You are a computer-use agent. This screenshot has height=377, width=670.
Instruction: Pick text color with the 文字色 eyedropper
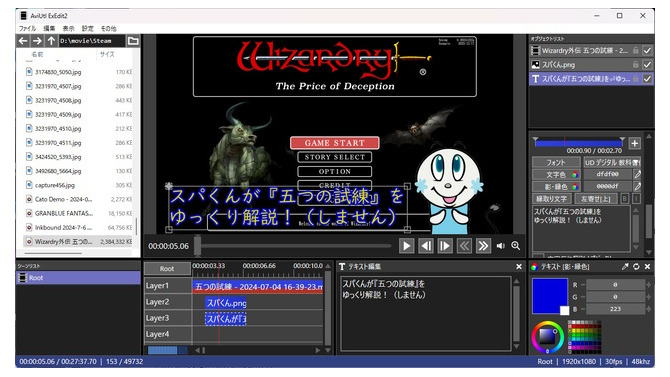[638, 174]
